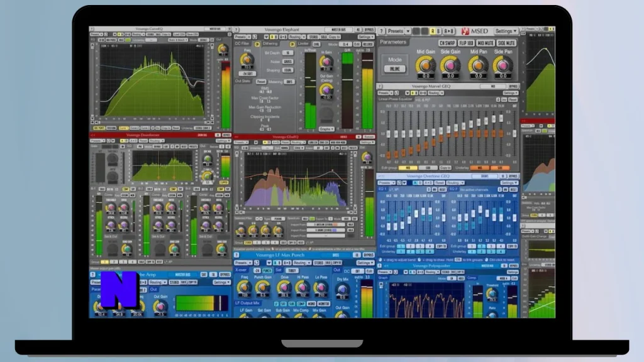Click the Side Pan knob in MSED

coord(502,65)
